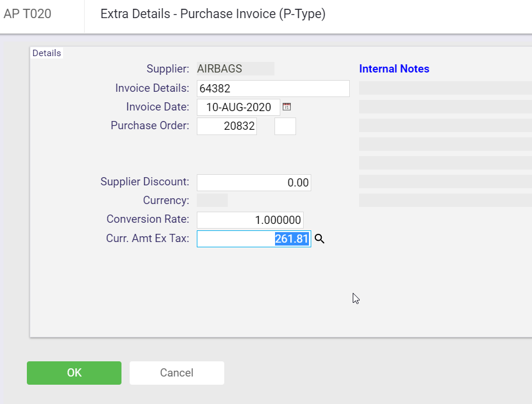Click the AP T020 program code label
Screen dimensions: 532x404
(x=27, y=14)
